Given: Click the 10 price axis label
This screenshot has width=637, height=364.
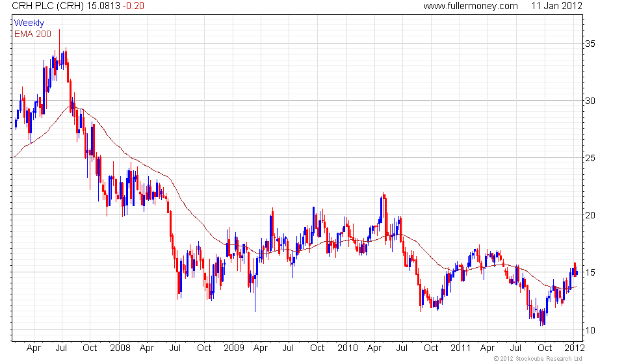Looking at the screenshot, I should (590, 330).
